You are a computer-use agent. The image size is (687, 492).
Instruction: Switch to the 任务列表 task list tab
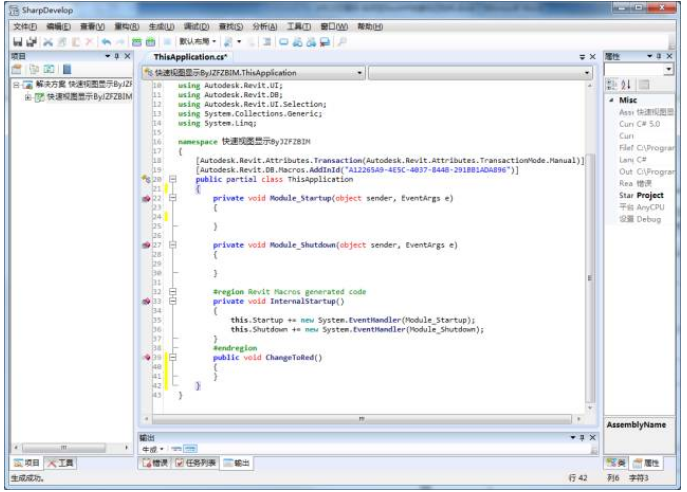point(195,463)
